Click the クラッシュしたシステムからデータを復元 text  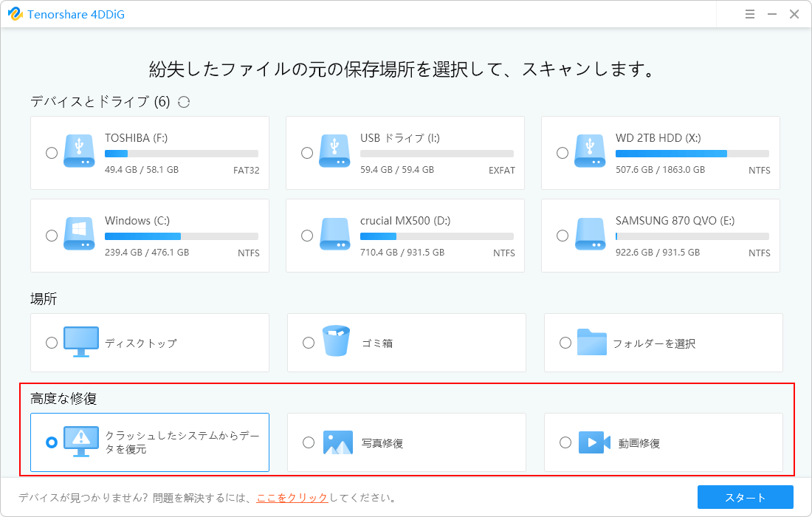pos(182,442)
